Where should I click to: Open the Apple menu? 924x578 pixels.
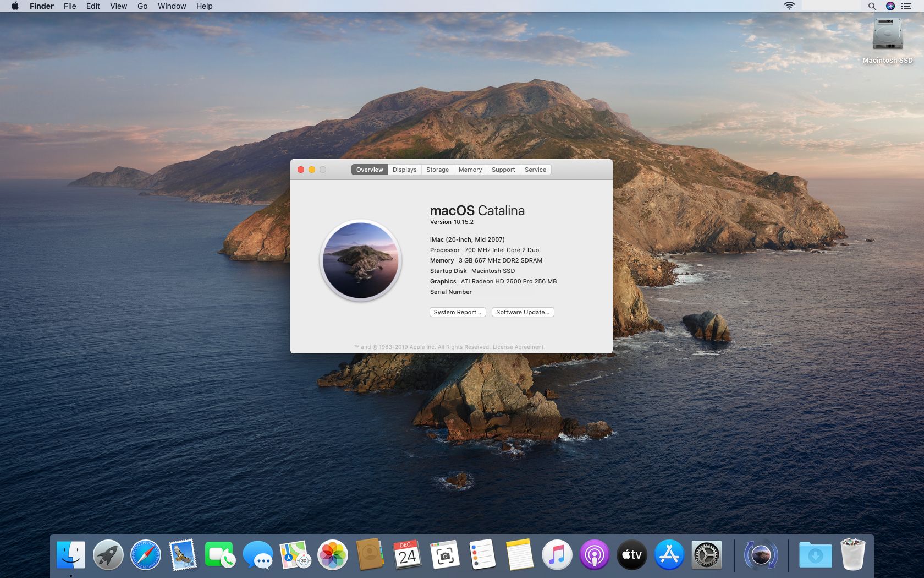[15, 6]
